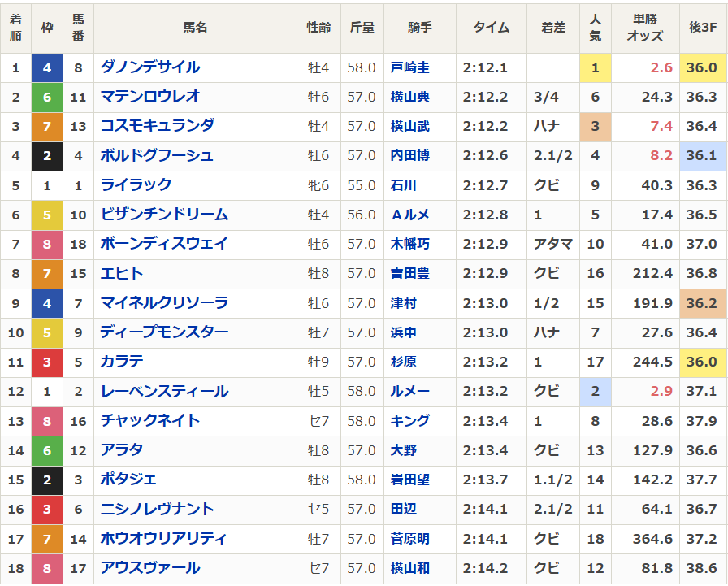Open the コスモキュランダ horse link

click(157, 126)
